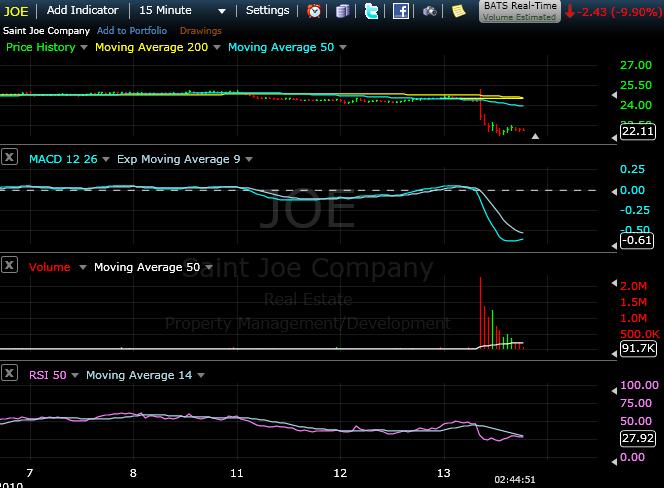
Task: Click the Drawings link
Action: click(x=201, y=30)
